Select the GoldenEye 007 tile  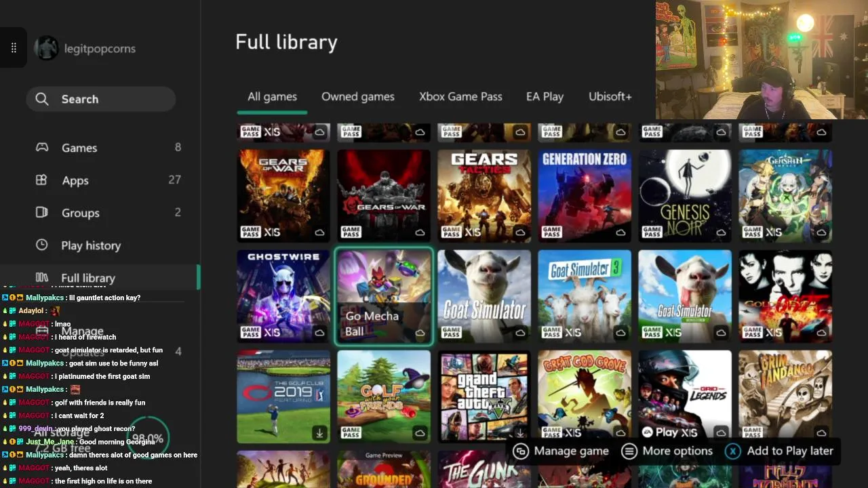785,296
